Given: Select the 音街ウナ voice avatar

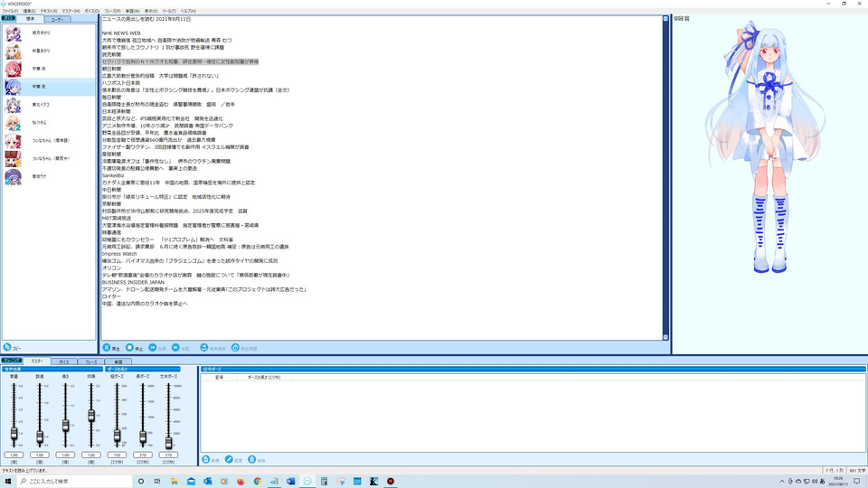Looking at the screenshot, I should (14, 176).
